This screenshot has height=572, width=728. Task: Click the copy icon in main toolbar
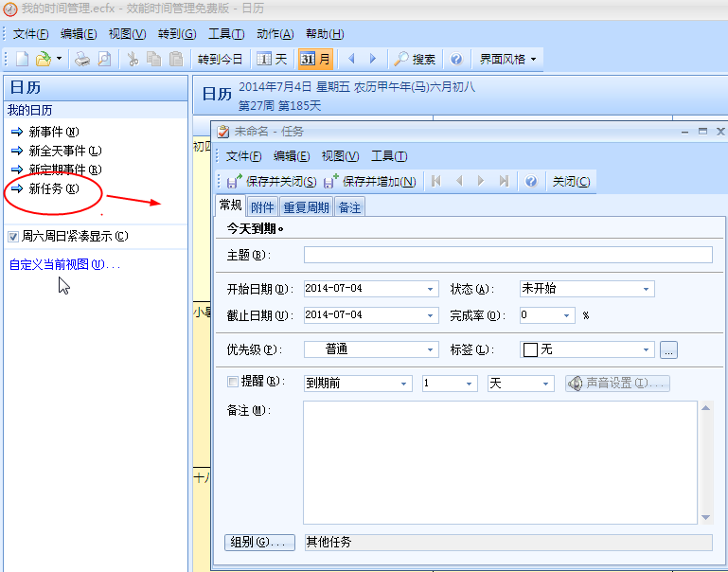pos(153,59)
